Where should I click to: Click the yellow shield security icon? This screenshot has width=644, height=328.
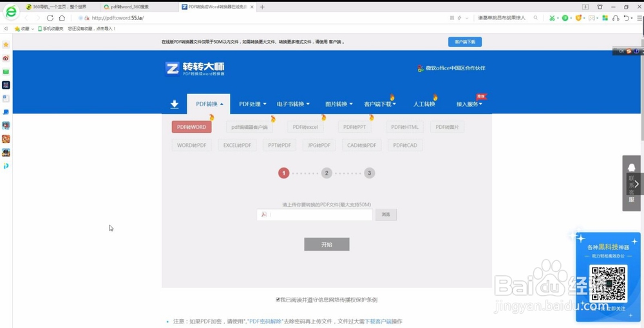[578, 18]
